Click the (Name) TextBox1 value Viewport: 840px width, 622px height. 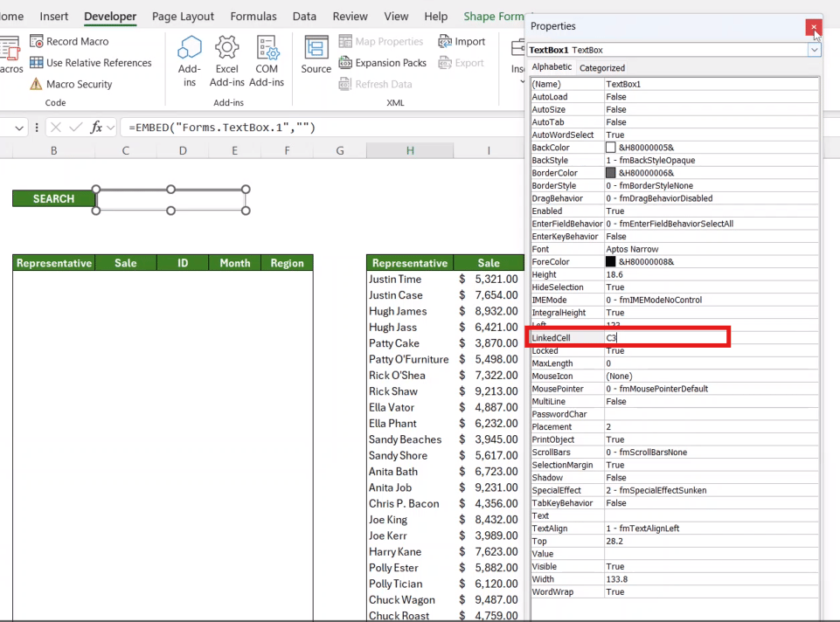click(x=623, y=84)
